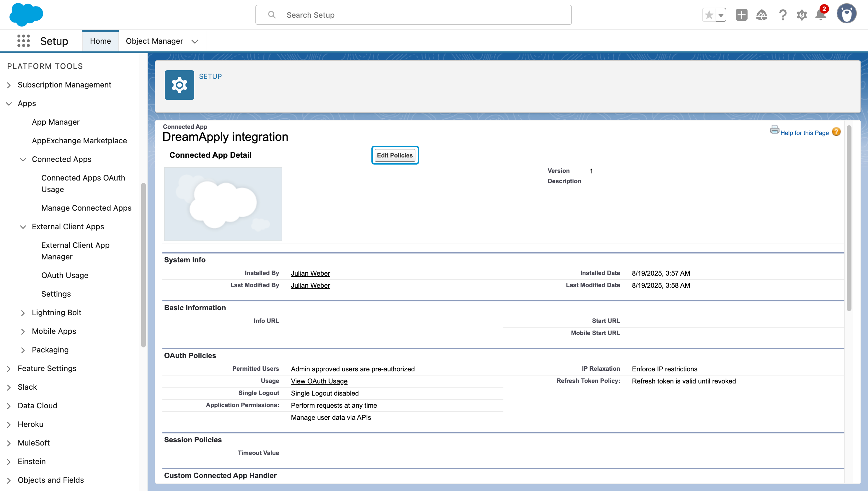Select the 'Single Logout disabled' value
The image size is (868, 491).
click(324, 393)
